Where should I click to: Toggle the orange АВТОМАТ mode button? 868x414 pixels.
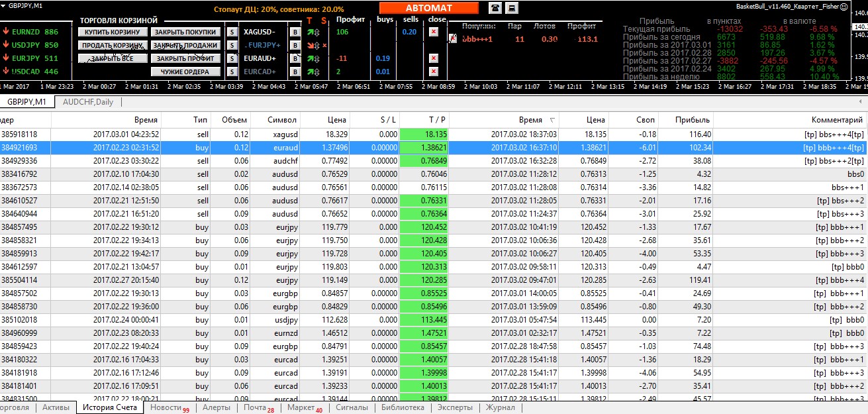[428, 8]
